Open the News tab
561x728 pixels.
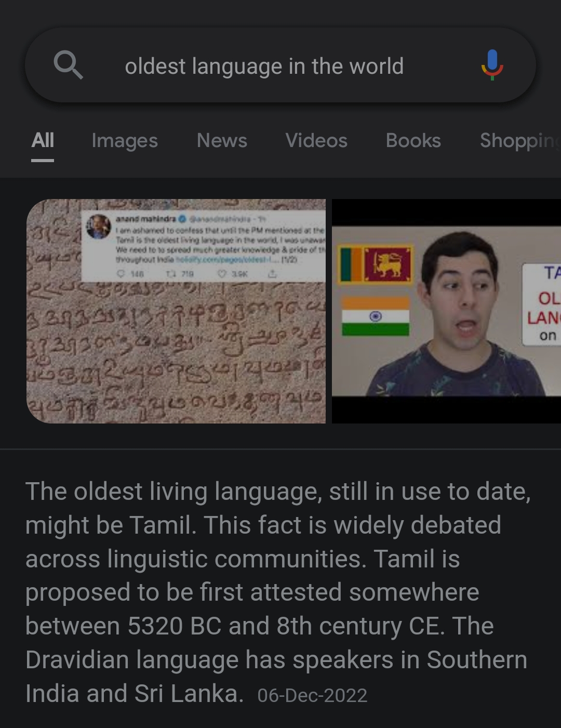(x=222, y=140)
